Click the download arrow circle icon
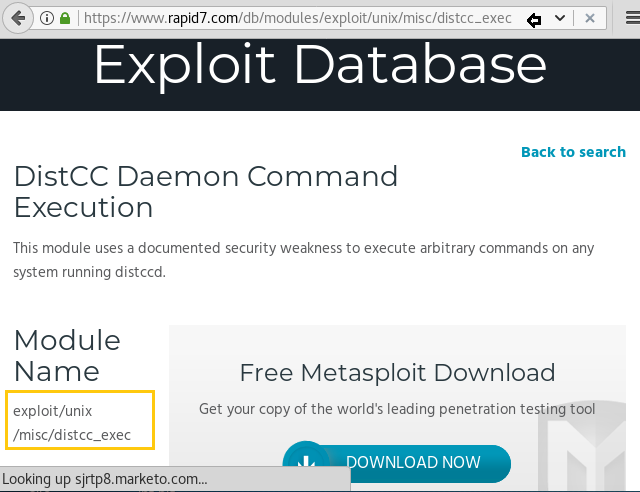Screen dimensions: 640x492 click(x=305, y=463)
